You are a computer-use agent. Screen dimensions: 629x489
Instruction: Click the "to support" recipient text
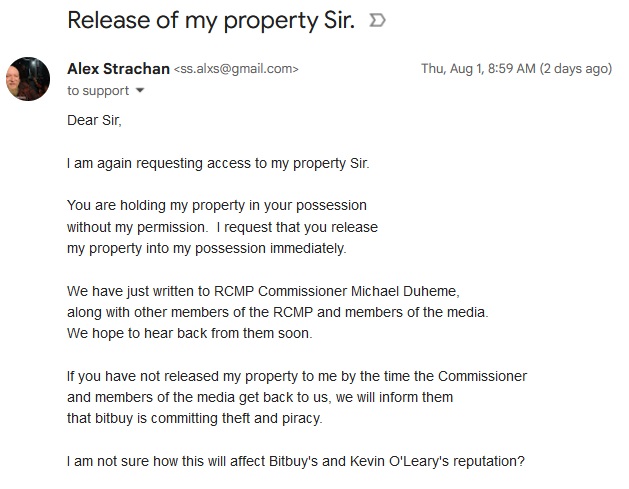pos(98,91)
